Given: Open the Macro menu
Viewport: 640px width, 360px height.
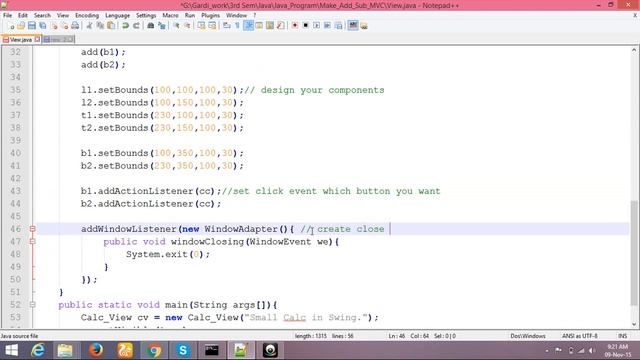Looking at the screenshot, I should (170, 15).
